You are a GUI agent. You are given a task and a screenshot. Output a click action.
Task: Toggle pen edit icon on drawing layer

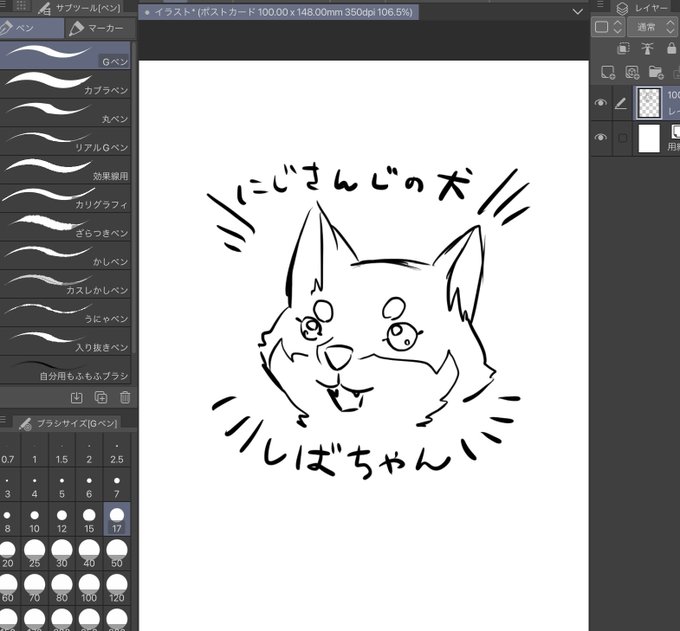click(621, 103)
